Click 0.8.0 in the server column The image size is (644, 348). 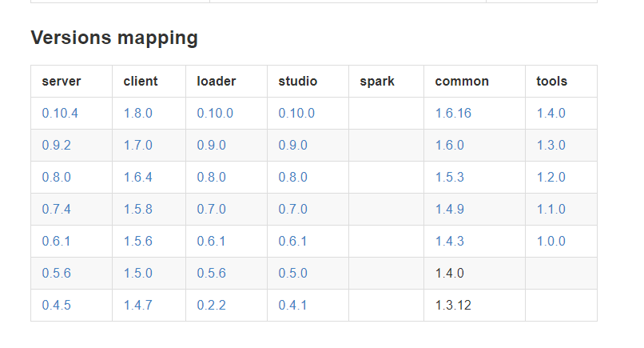click(56, 178)
